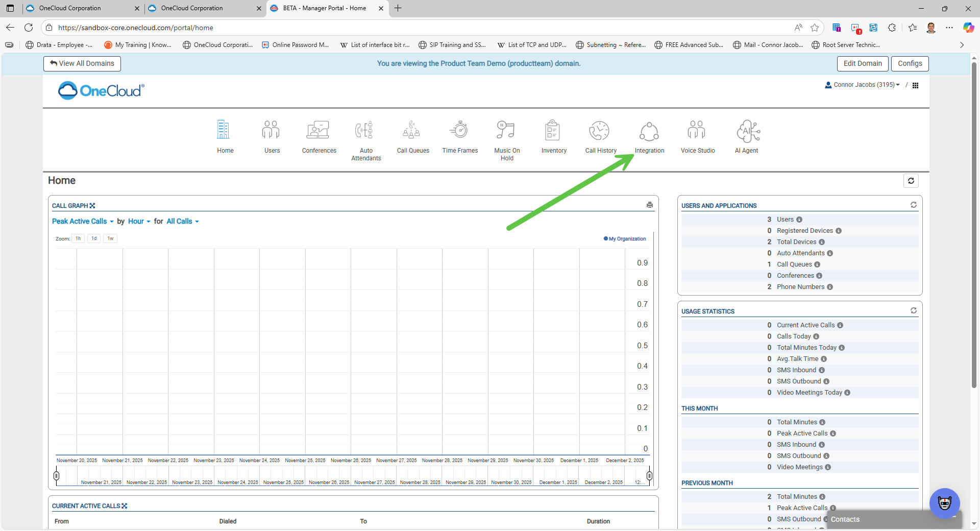Open Music On Hold settings

point(506,131)
